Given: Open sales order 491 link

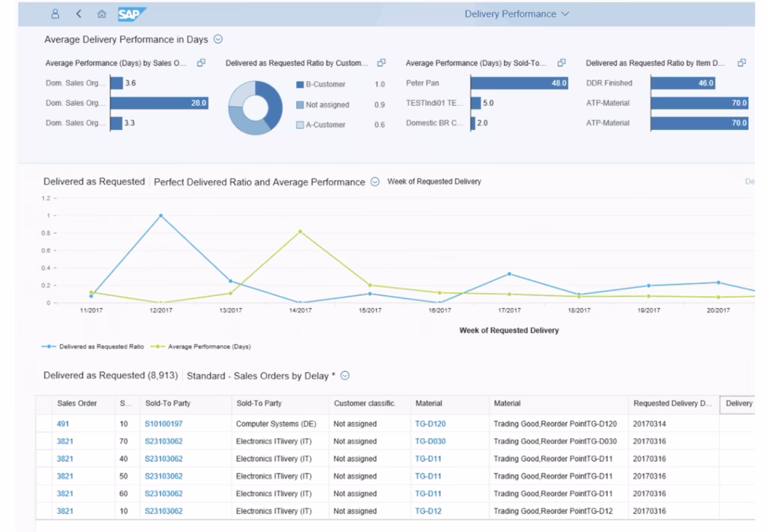Looking at the screenshot, I should click(x=62, y=424).
